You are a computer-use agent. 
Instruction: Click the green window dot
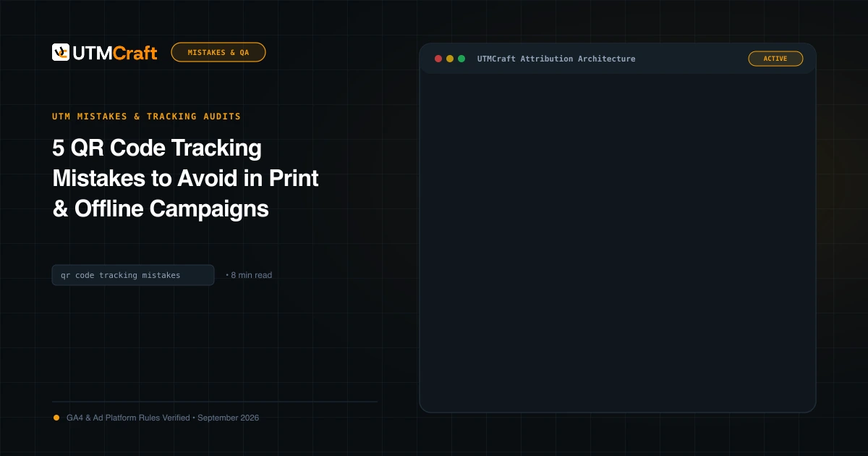click(x=461, y=59)
